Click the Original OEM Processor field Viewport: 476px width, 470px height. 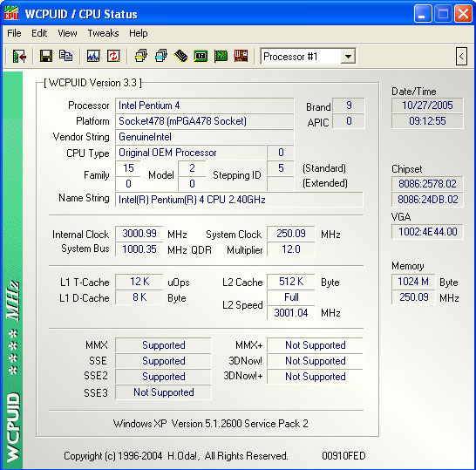click(x=190, y=153)
